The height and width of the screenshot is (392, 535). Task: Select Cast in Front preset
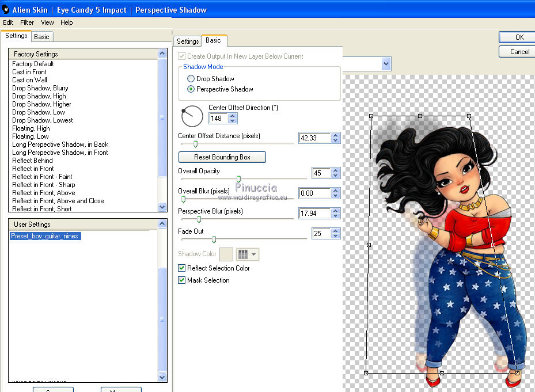29,72
